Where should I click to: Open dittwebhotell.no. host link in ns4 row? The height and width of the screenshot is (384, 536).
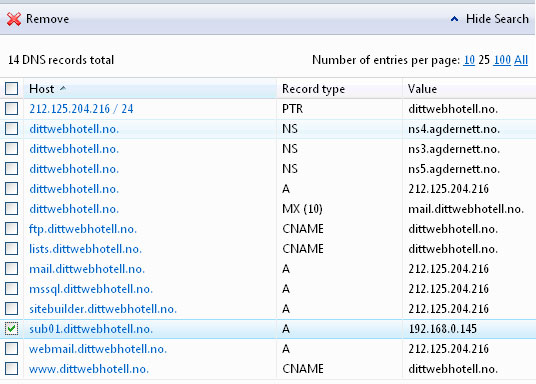74,129
